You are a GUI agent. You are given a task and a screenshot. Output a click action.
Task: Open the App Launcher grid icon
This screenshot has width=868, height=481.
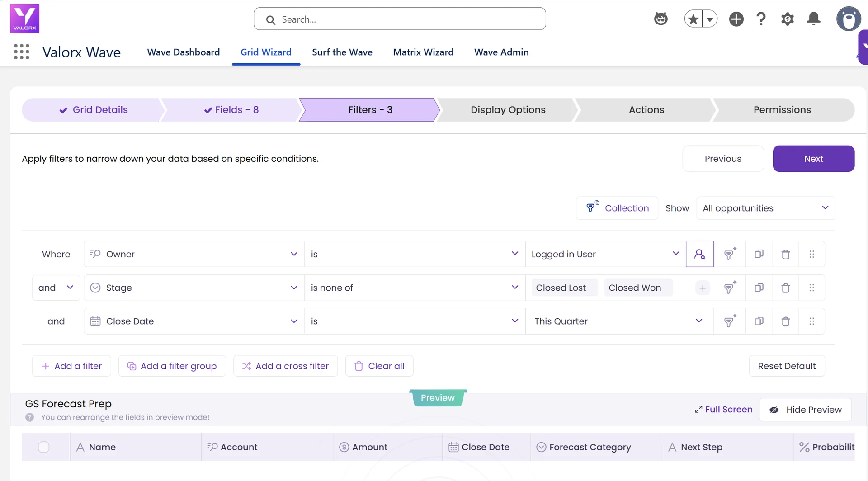pos(22,52)
